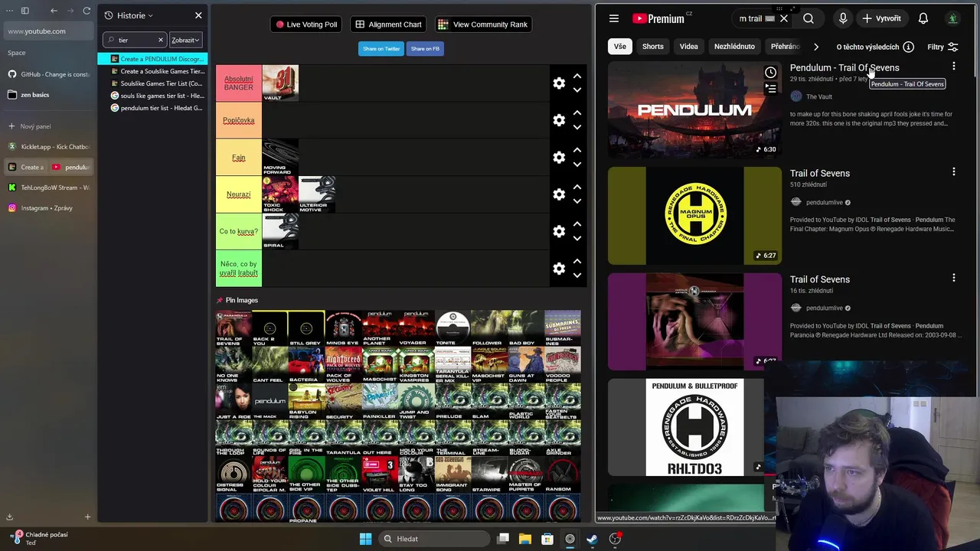Select the Shorts filter chip
The width and height of the screenshot is (980, 551).
[653, 47]
